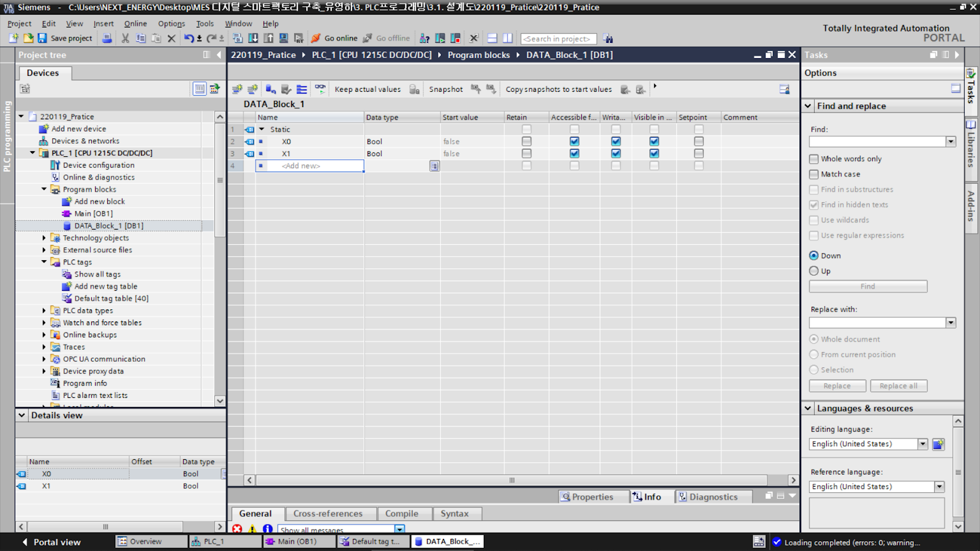Expand Watch and force tables
This screenshot has height=551, width=980.
coord(44,323)
